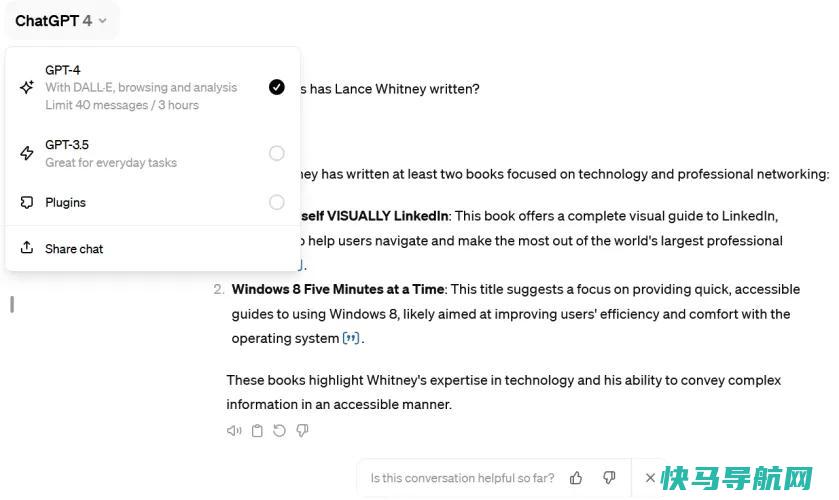Viewport: 839px width, 500px height.
Task: Play the response with Read aloud icon
Action: (234, 430)
